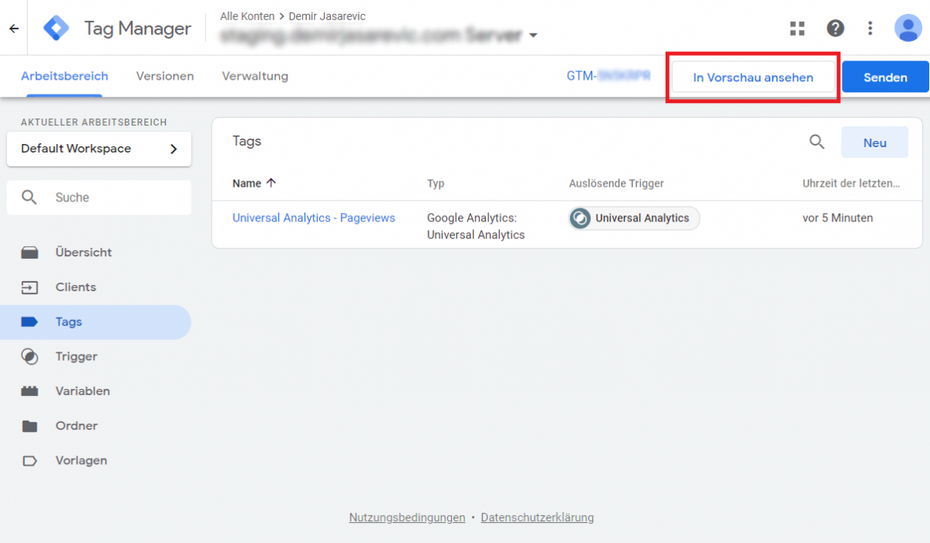930x543 pixels.
Task: Click the 'vor 5 Minuten' cell
Action: 837,218
